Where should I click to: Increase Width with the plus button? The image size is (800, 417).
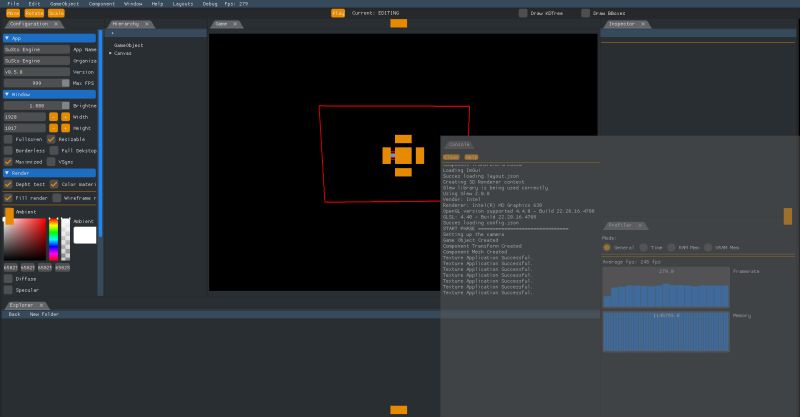[65, 117]
